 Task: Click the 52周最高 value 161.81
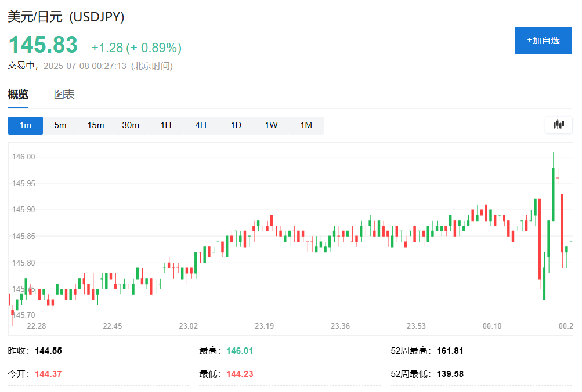click(x=450, y=350)
